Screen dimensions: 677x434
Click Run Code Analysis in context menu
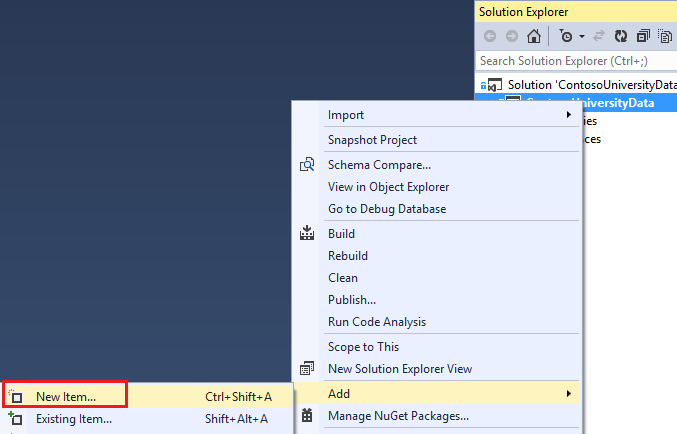pyautogui.click(x=376, y=322)
